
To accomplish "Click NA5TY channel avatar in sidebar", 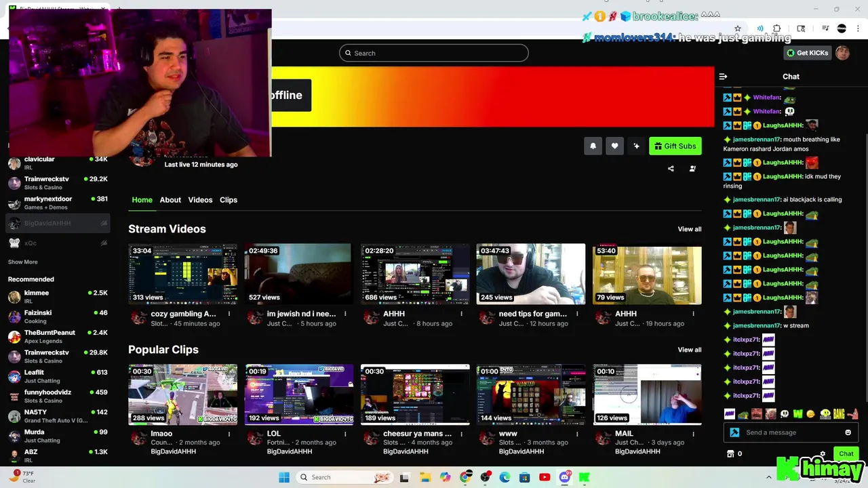I will pos(14,416).
